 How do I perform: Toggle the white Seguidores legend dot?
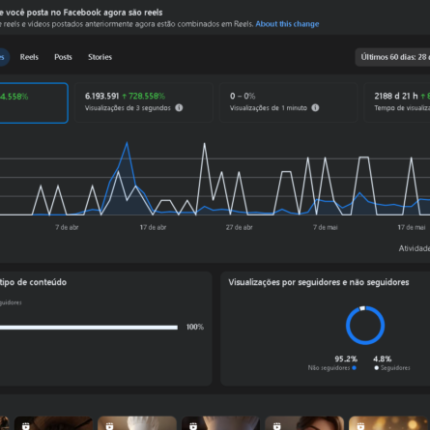(376, 368)
